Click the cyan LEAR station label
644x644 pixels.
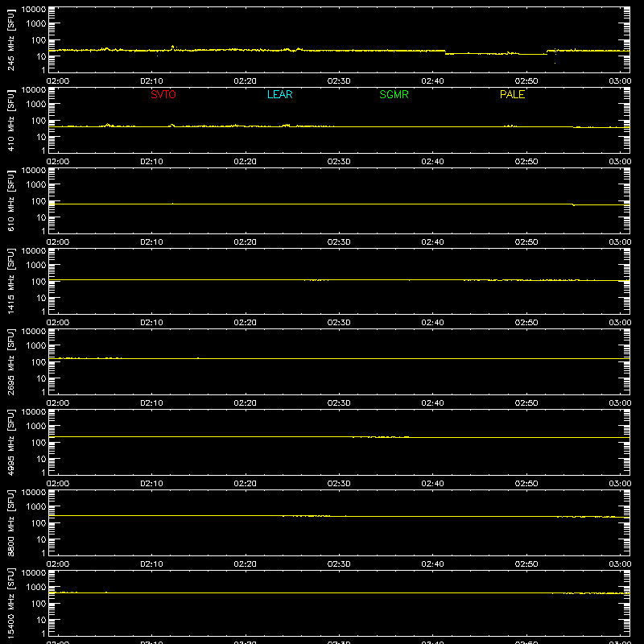click(279, 94)
